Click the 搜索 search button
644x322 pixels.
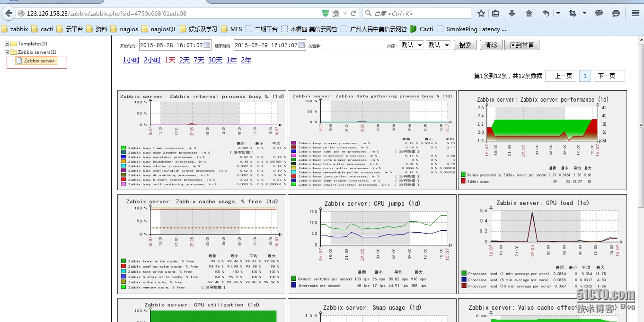(x=465, y=45)
